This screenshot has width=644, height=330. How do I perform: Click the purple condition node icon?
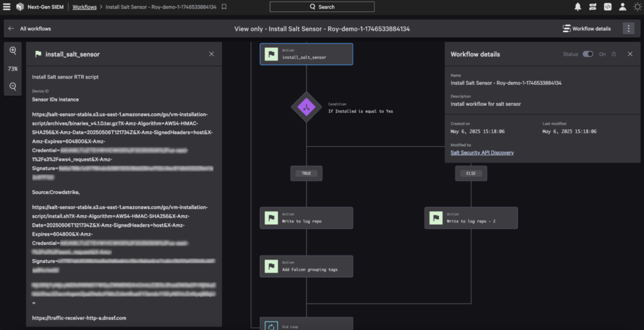(x=306, y=107)
